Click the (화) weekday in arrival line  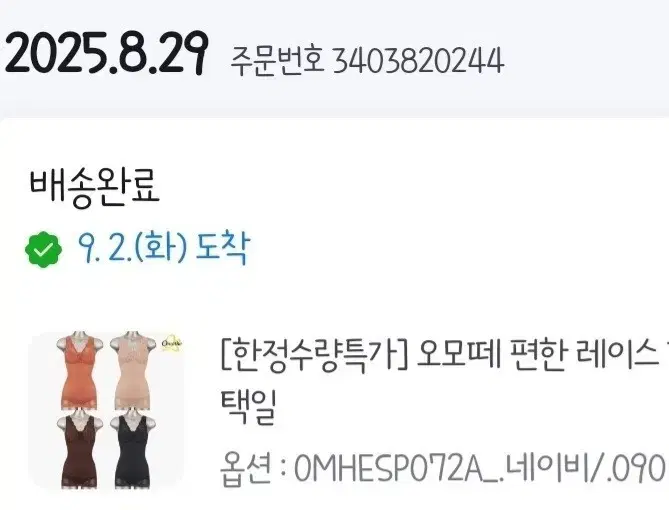(161, 249)
